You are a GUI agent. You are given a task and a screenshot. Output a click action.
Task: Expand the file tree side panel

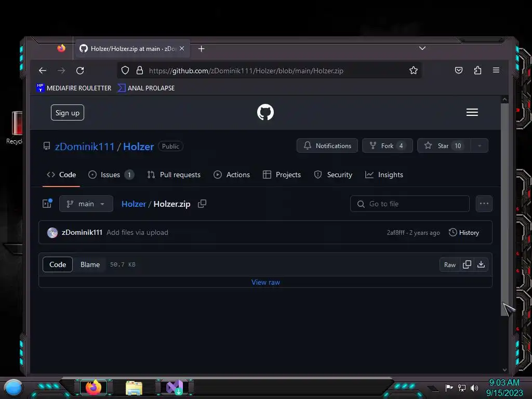(47, 204)
